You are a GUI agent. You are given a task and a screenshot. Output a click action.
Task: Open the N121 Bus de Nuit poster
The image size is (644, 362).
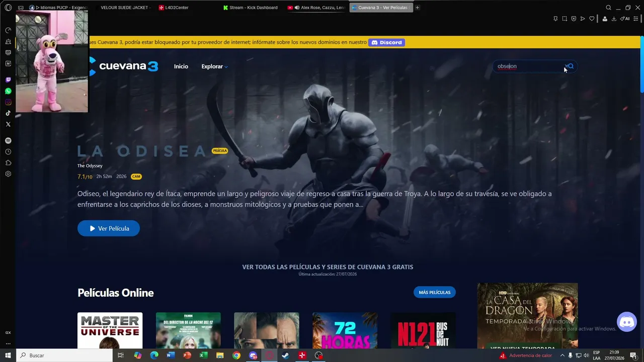[423, 330]
